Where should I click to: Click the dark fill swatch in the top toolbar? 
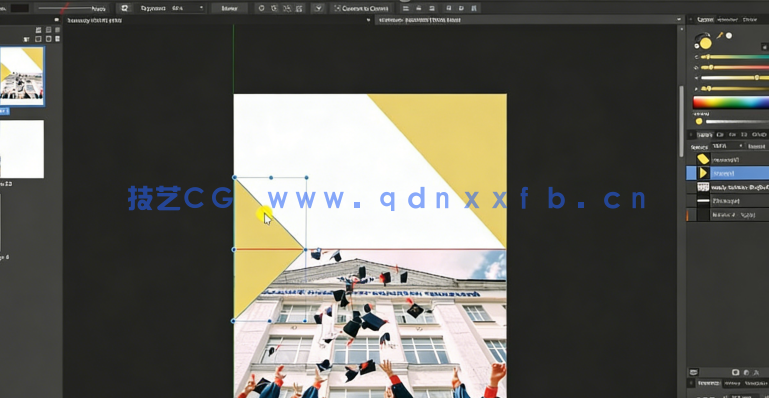[x=19, y=8]
